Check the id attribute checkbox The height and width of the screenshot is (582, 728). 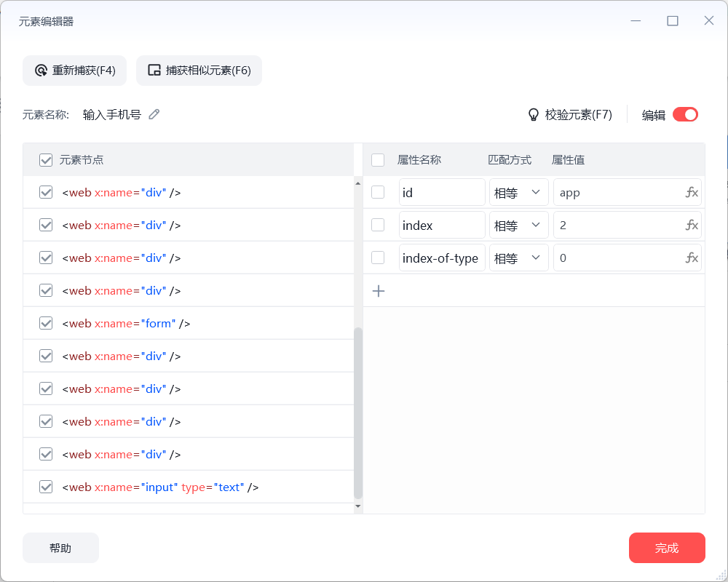[x=378, y=192]
